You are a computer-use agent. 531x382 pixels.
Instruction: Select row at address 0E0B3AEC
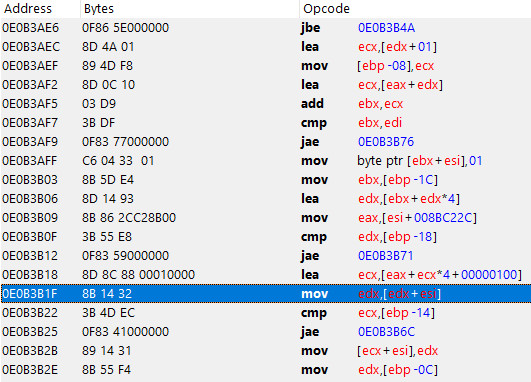click(266, 47)
